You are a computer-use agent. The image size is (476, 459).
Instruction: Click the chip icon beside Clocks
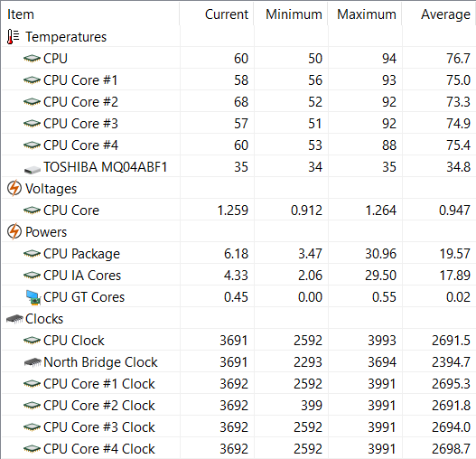[14, 319]
